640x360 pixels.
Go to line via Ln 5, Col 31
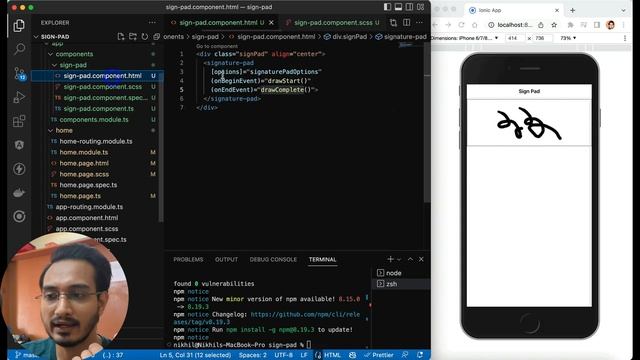(x=195, y=355)
